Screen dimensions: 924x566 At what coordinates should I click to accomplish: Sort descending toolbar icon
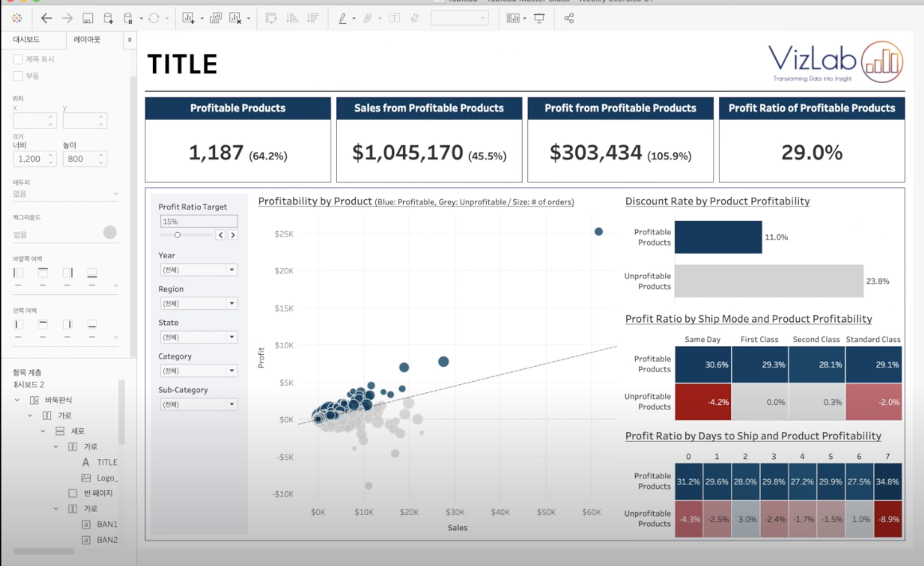point(314,18)
